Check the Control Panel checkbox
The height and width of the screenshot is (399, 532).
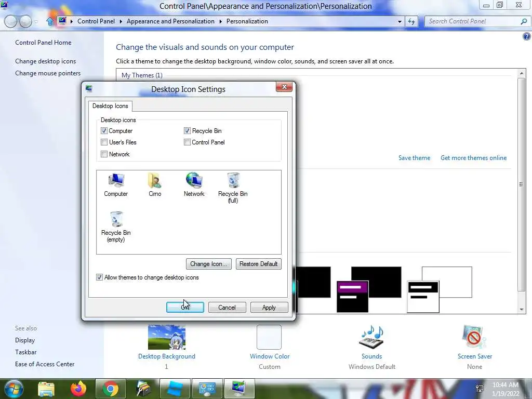click(187, 142)
